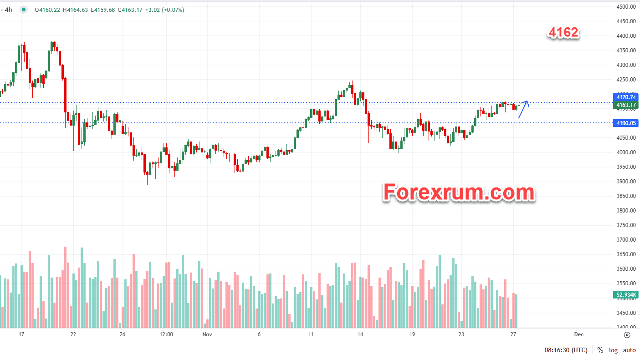This screenshot has width=644, height=354.
Task: Click the 4500.00 price axis label
Action: point(626,7)
